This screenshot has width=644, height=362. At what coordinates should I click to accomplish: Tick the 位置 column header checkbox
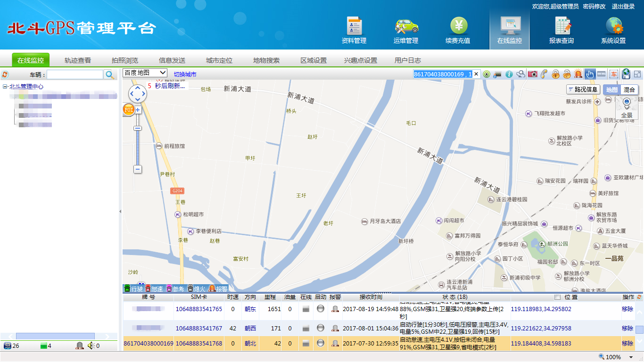[x=558, y=297]
